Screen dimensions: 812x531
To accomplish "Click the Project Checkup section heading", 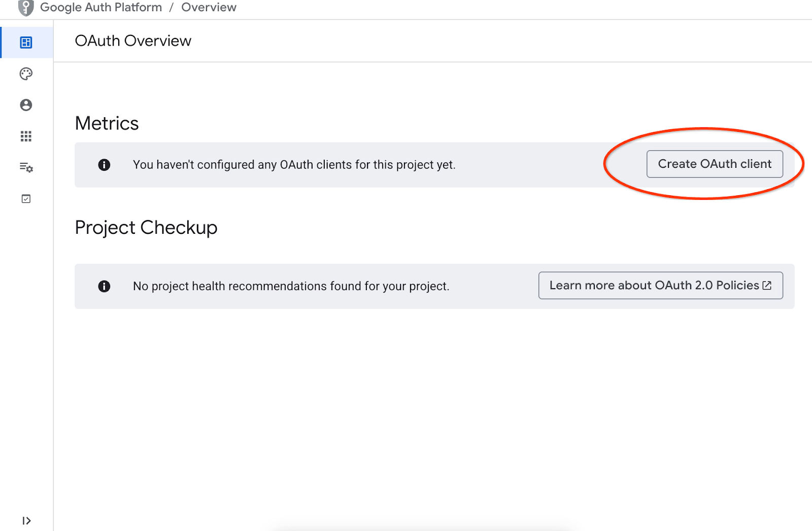I will [146, 228].
